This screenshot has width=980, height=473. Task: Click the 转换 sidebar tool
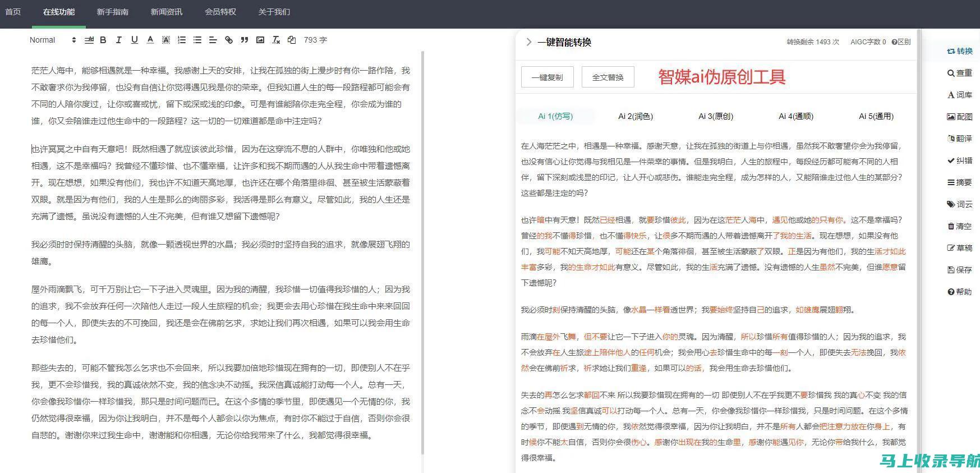tap(960, 51)
